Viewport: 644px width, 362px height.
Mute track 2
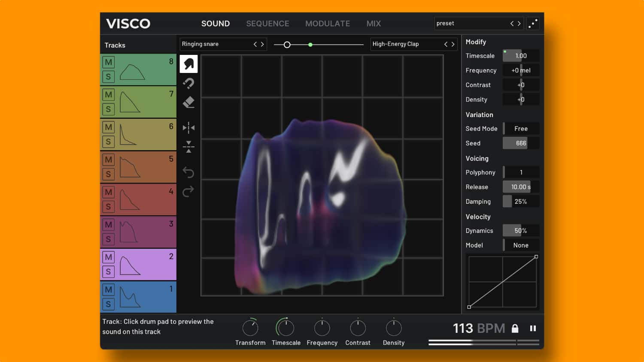coord(109,257)
